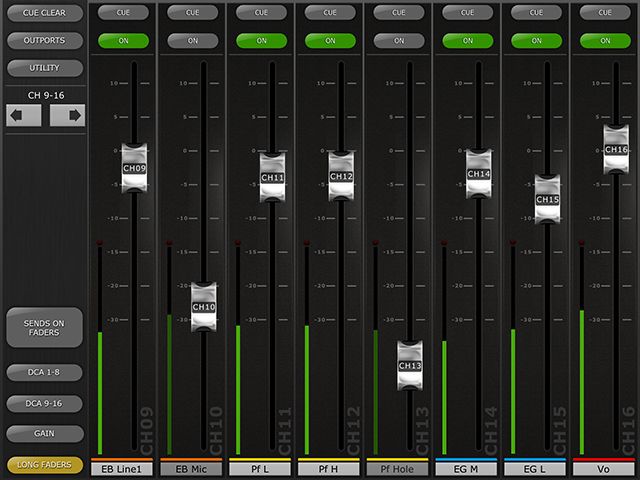Image resolution: width=640 pixels, height=480 pixels.
Task: Open the OUTPORTS page
Action: 44,41
